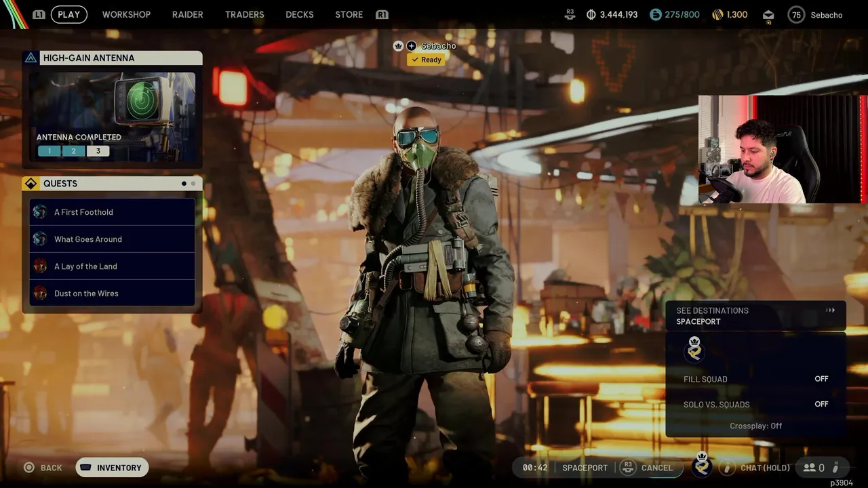
Task: Click the crowned emblem in bottom bar
Action: pyautogui.click(x=702, y=465)
